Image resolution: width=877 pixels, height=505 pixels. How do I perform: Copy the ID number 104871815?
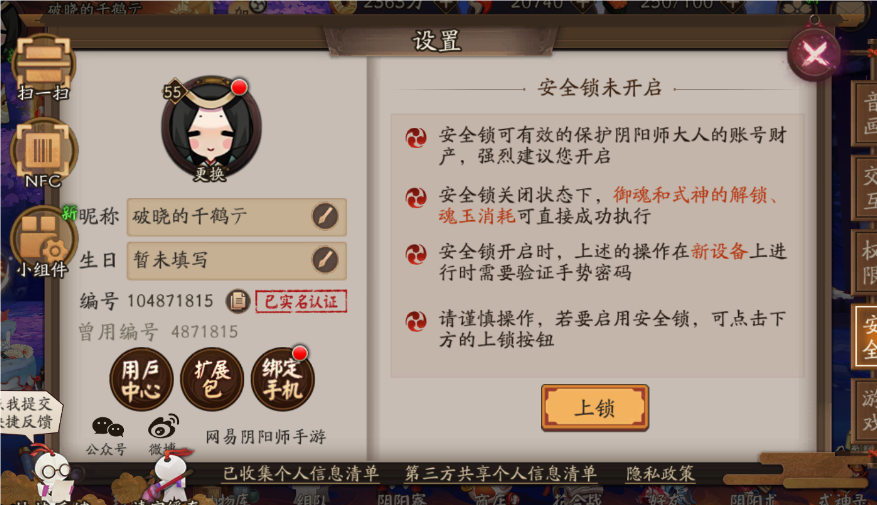click(x=238, y=301)
